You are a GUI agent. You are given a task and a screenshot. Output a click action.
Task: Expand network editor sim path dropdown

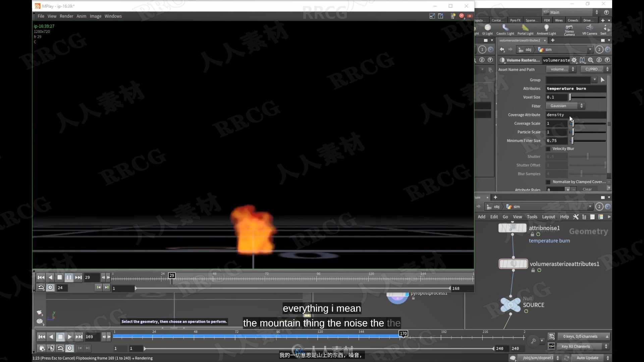click(590, 207)
